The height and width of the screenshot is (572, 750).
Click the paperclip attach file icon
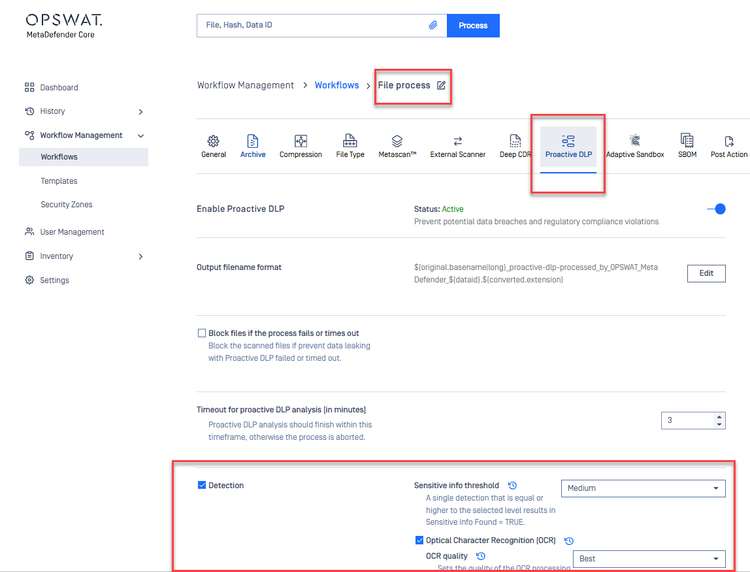(x=433, y=25)
